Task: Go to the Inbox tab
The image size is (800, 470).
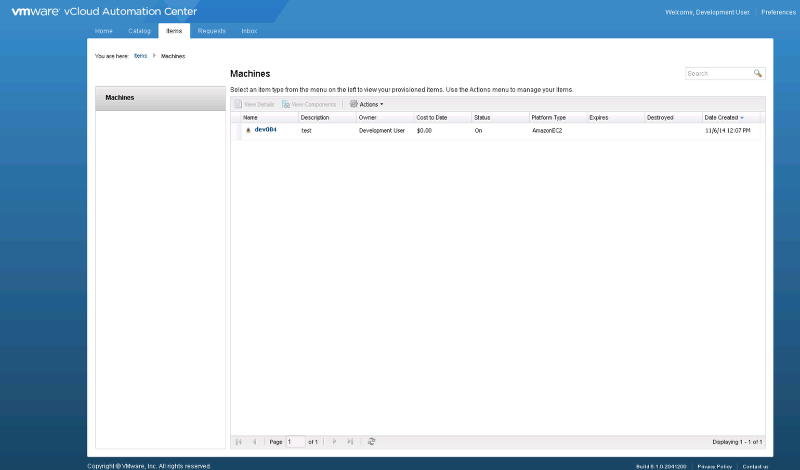Action: click(x=249, y=31)
